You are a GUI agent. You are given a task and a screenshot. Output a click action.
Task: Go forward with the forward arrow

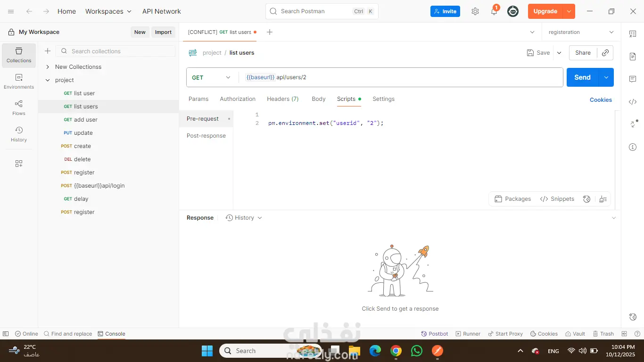(46, 11)
